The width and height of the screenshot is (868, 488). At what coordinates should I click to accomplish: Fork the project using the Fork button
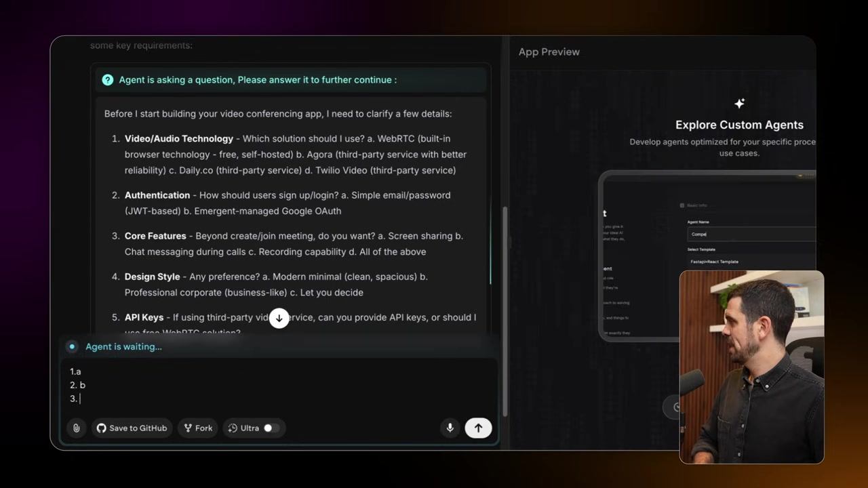tap(198, 428)
